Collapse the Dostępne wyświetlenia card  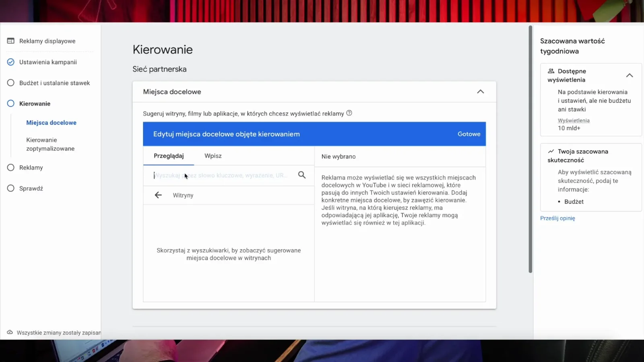pos(630,75)
